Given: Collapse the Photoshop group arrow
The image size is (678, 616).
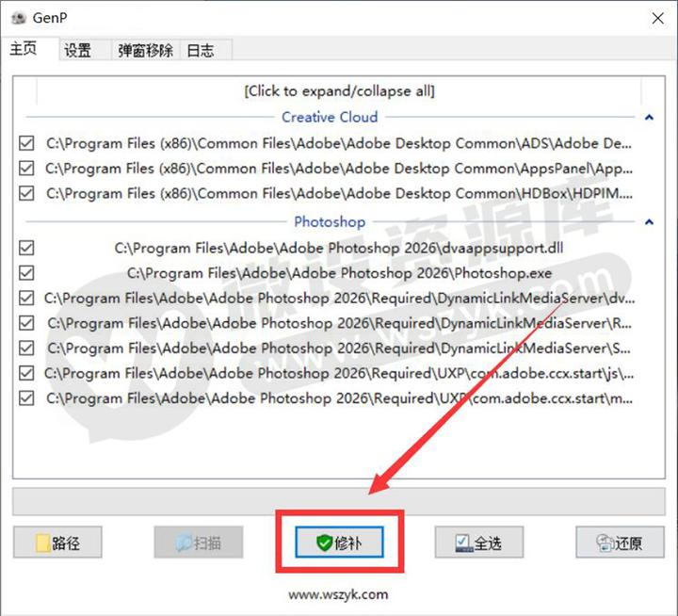Looking at the screenshot, I should tap(649, 222).
